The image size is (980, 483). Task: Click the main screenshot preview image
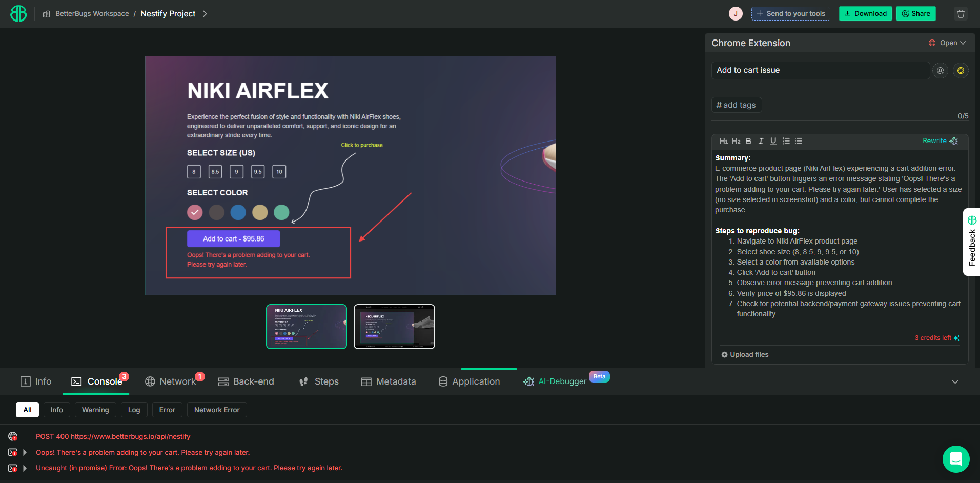(351, 175)
